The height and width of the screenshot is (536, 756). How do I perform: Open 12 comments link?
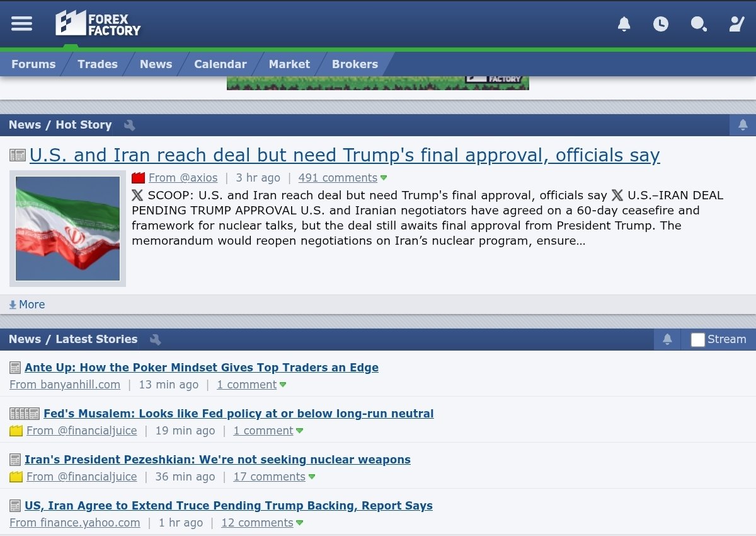pos(257,523)
